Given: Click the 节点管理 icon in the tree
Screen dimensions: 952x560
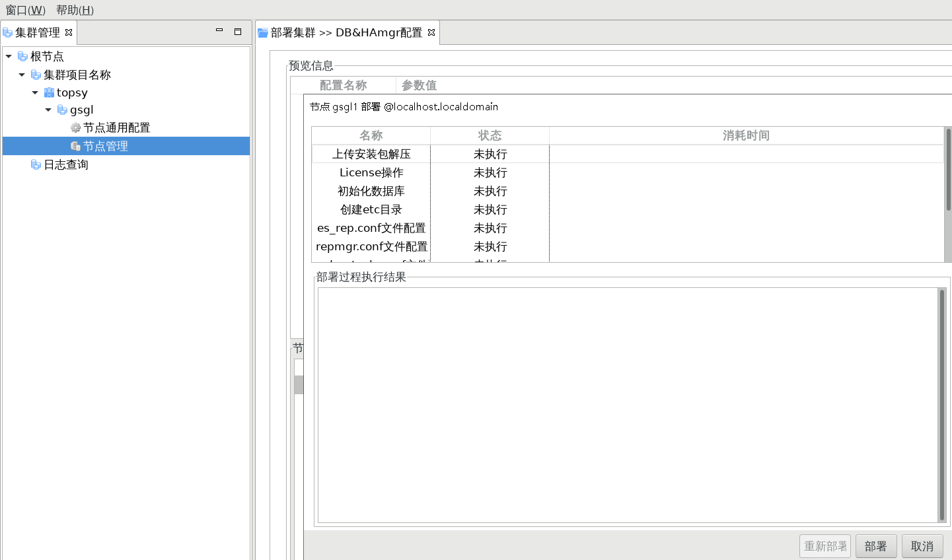Looking at the screenshot, I should (x=75, y=146).
